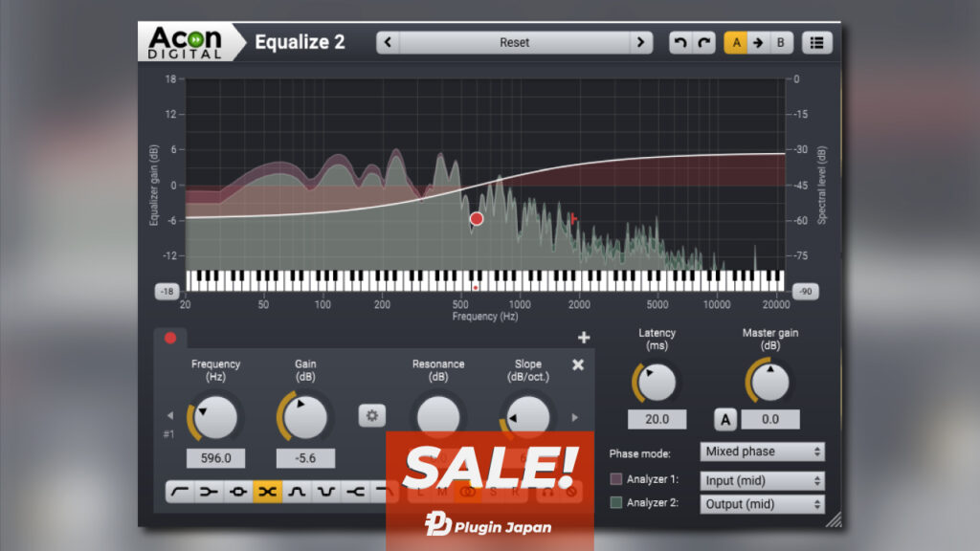Switch to the B comparison setting
Viewport: 980px width, 551px height.
[x=781, y=42]
